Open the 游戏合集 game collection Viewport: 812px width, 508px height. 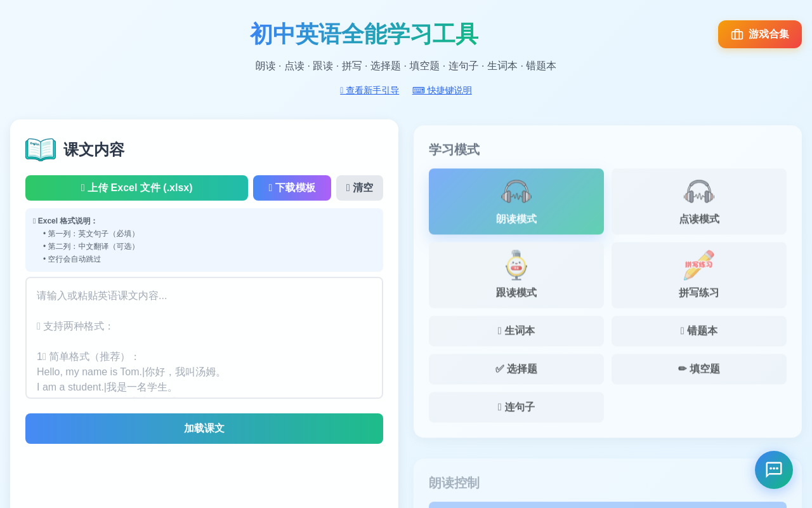(759, 36)
